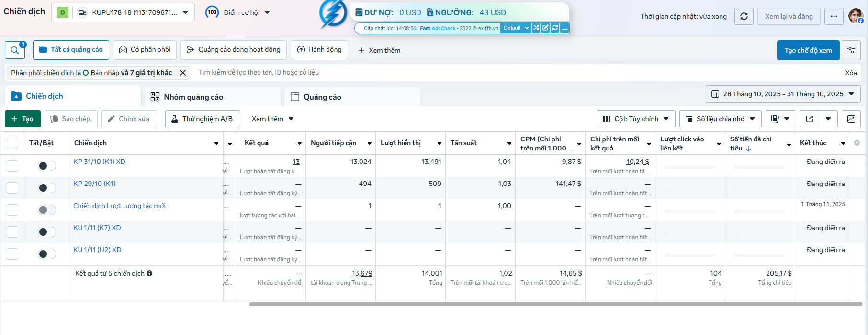Viewport: 868px width, 335px height.
Task: Open the Cột: Tùy chỉnh columns dropdown
Action: [636, 119]
